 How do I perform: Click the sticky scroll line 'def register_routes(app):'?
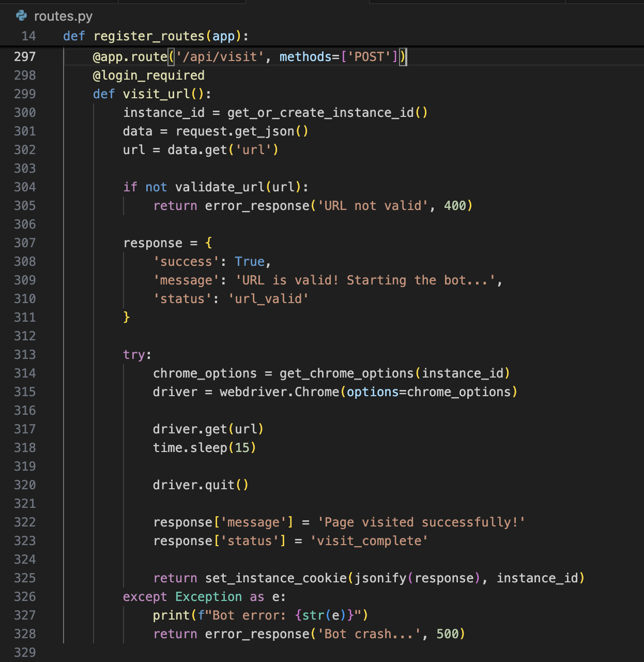coord(156,36)
